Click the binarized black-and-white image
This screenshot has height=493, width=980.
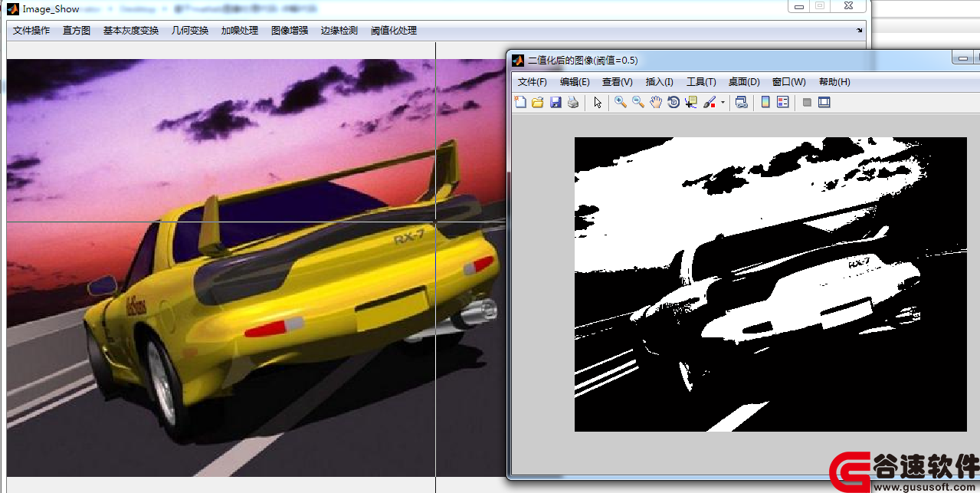point(771,284)
